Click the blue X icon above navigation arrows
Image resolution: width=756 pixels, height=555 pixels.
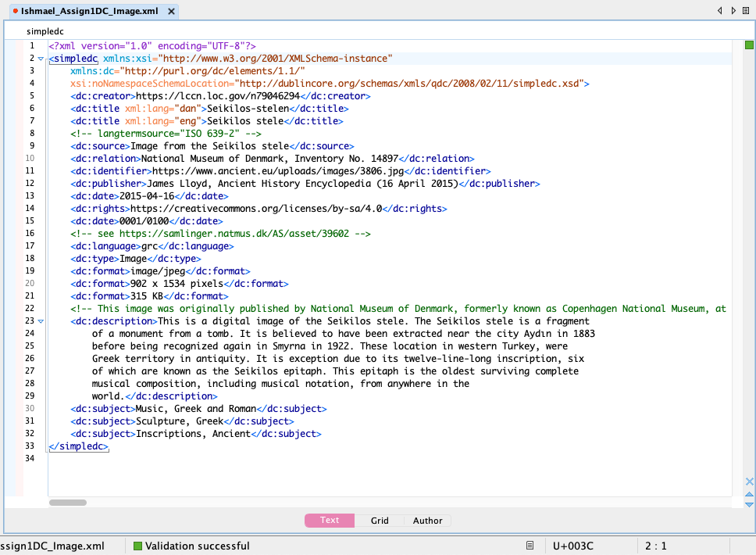pyautogui.click(x=750, y=482)
